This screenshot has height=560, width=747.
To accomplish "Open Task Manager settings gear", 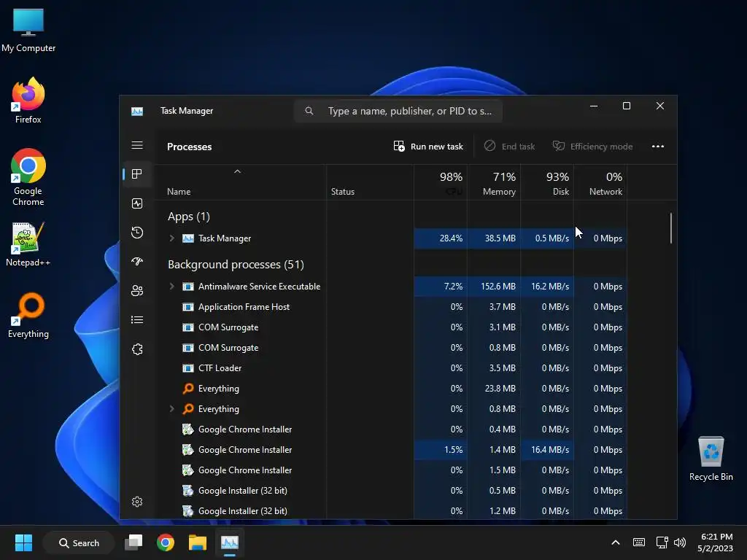I will coord(137,502).
